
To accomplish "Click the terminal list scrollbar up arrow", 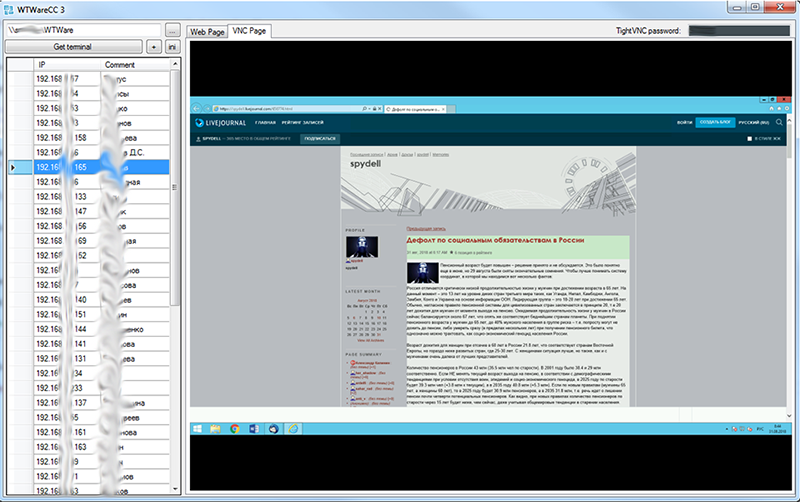I will 176,64.
